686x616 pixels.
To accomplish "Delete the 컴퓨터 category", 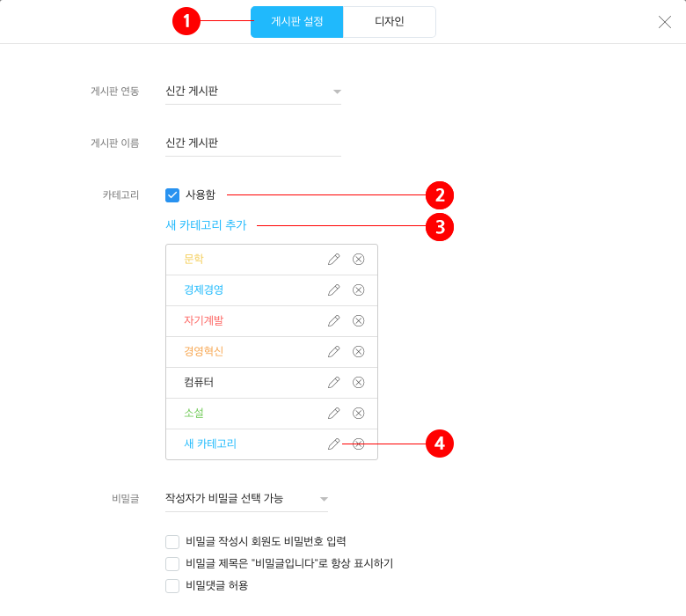I will click(x=358, y=382).
